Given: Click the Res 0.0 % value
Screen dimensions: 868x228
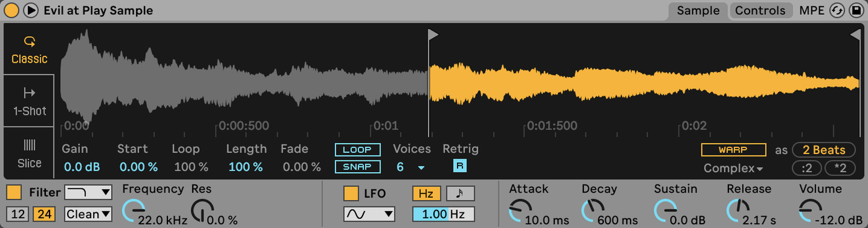Looking at the screenshot, I should tap(222, 220).
